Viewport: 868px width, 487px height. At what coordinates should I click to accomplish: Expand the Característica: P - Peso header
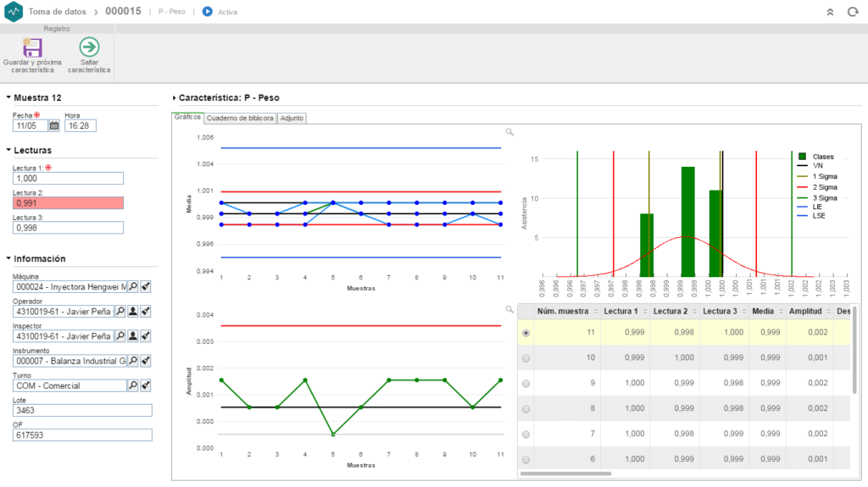174,98
